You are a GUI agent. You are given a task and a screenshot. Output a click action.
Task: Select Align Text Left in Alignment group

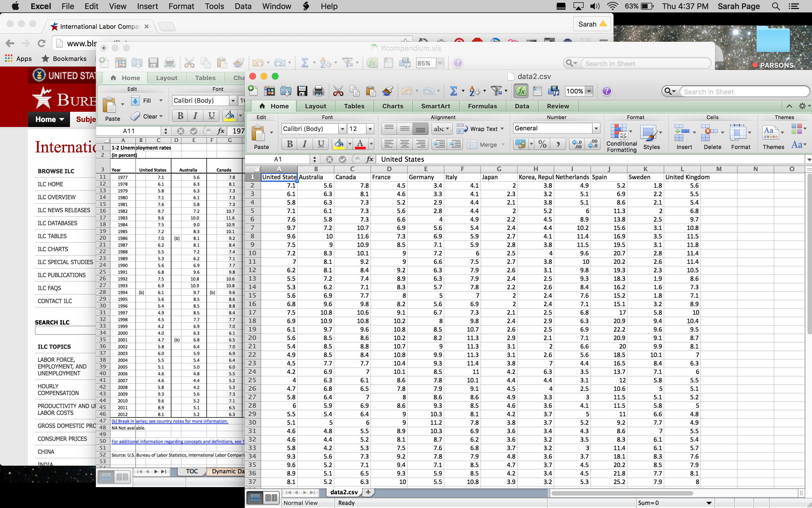point(389,144)
